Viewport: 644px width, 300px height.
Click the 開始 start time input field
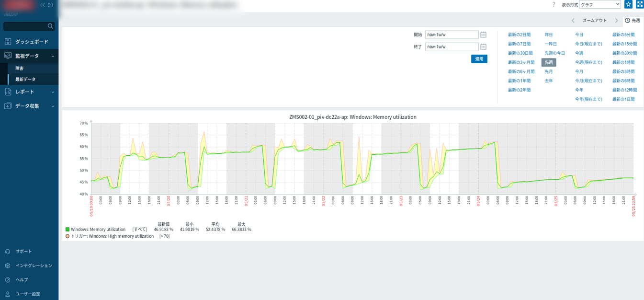pyautogui.click(x=452, y=35)
